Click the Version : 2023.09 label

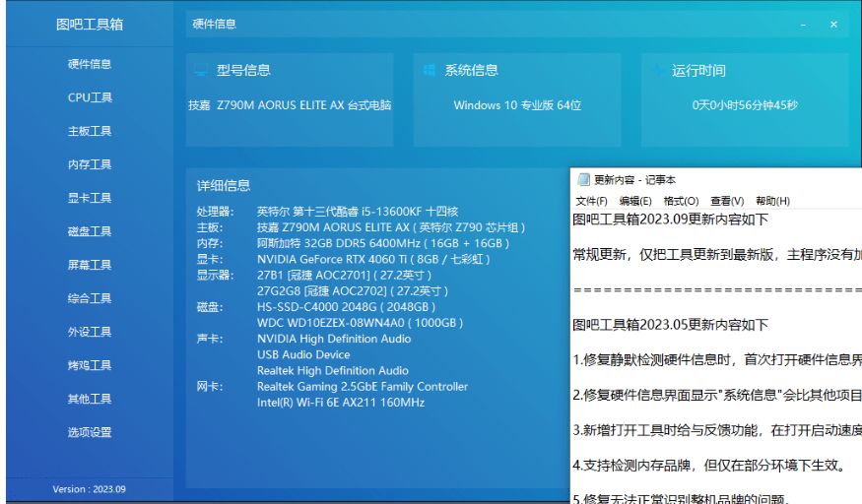click(89, 489)
